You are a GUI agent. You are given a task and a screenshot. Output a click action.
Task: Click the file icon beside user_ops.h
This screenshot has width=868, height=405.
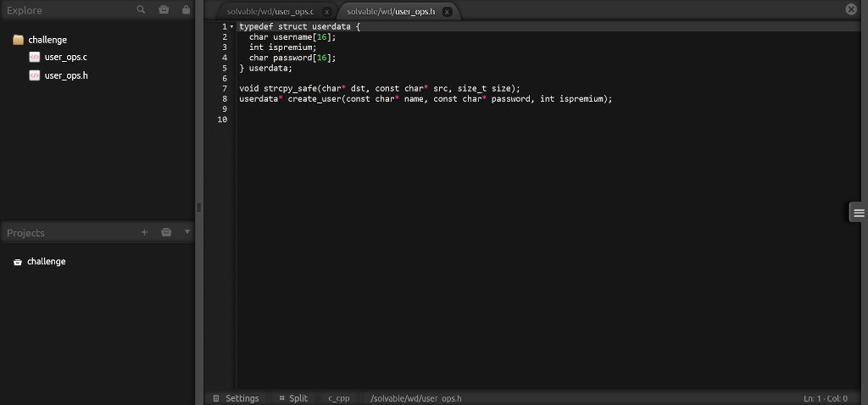34,75
